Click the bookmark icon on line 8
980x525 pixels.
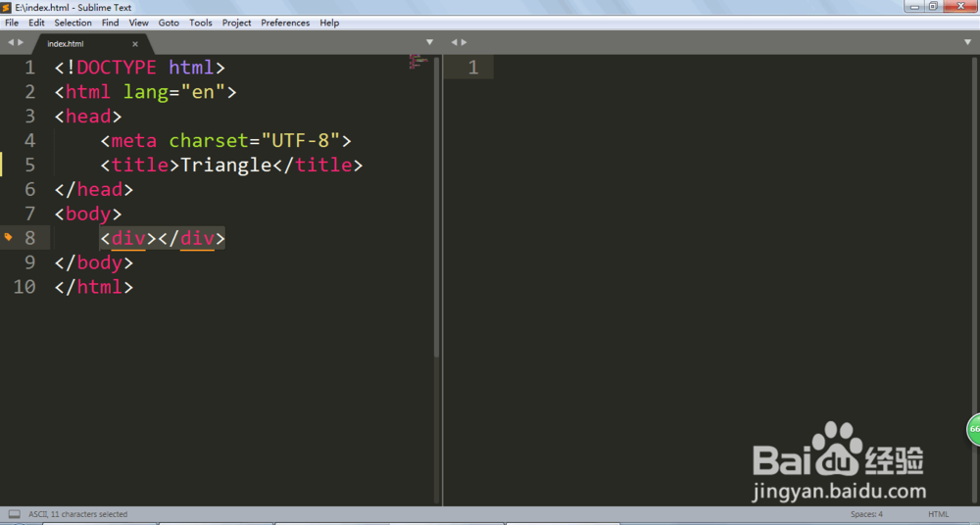[8, 237]
